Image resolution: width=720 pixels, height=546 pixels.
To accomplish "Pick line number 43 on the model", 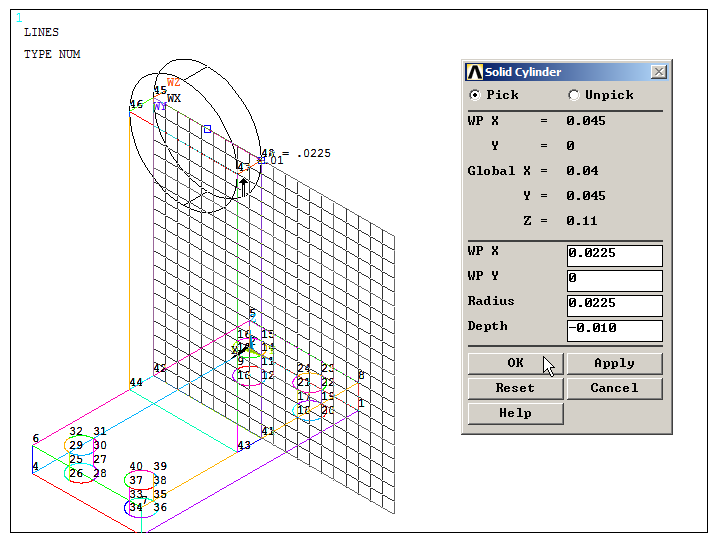I will click(243, 445).
